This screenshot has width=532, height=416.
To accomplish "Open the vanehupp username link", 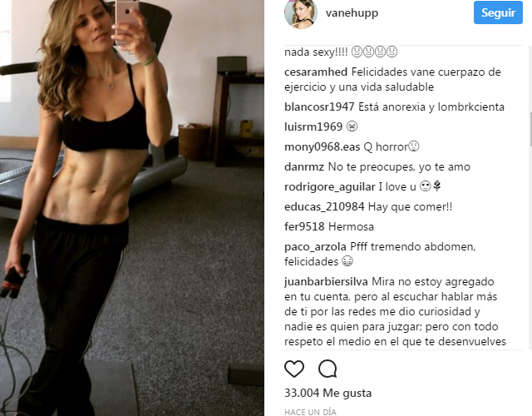I will tap(352, 13).
